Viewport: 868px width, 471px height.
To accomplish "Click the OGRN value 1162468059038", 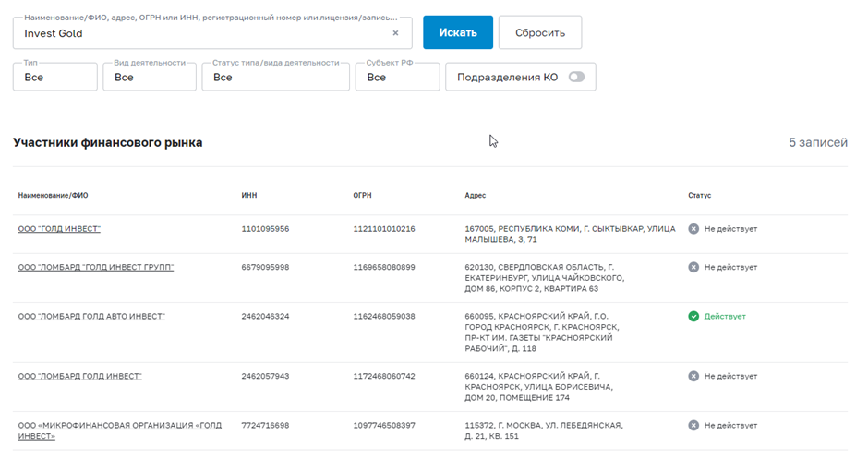I will click(384, 316).
